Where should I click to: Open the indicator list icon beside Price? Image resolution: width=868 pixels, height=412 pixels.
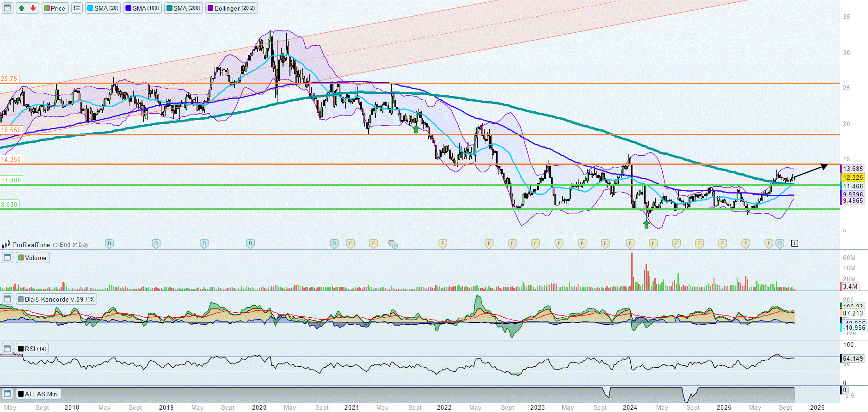tap(77, 8)
